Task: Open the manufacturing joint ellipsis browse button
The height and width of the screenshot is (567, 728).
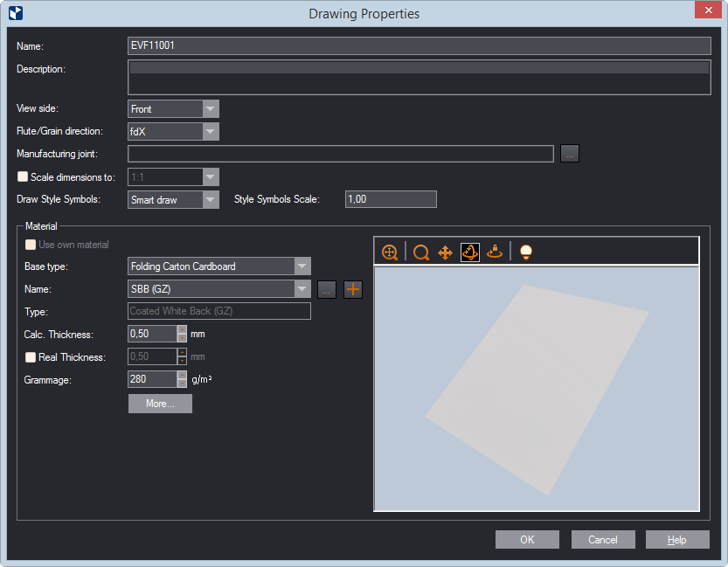Action: tap(570, 154)
